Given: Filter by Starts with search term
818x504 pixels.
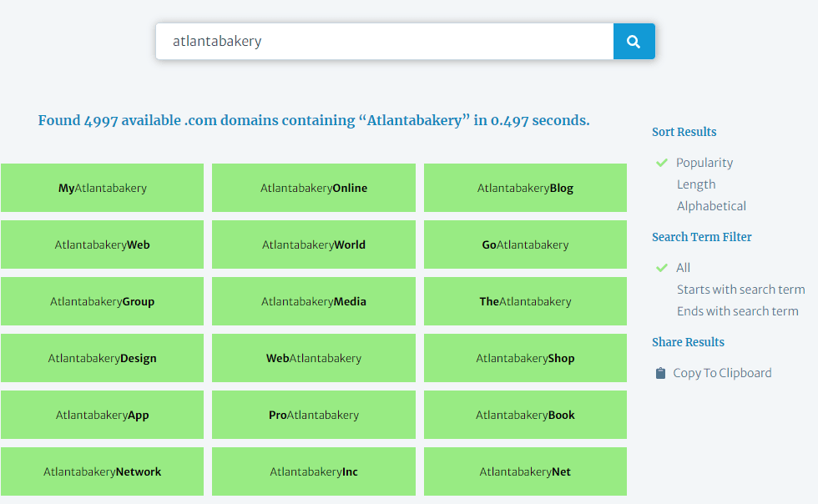Looking at the screenshot, I should [740, 289].
